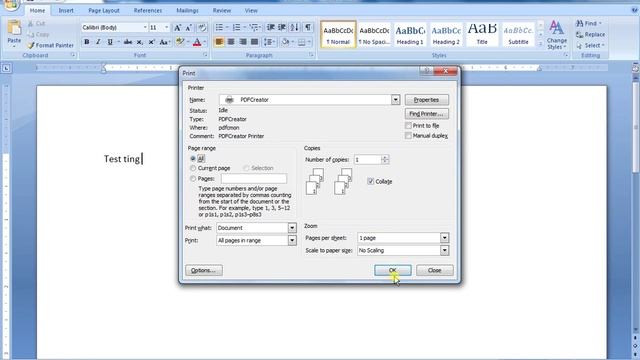
Task: Open the View ribbon tab
Action: tap(251, 10)
